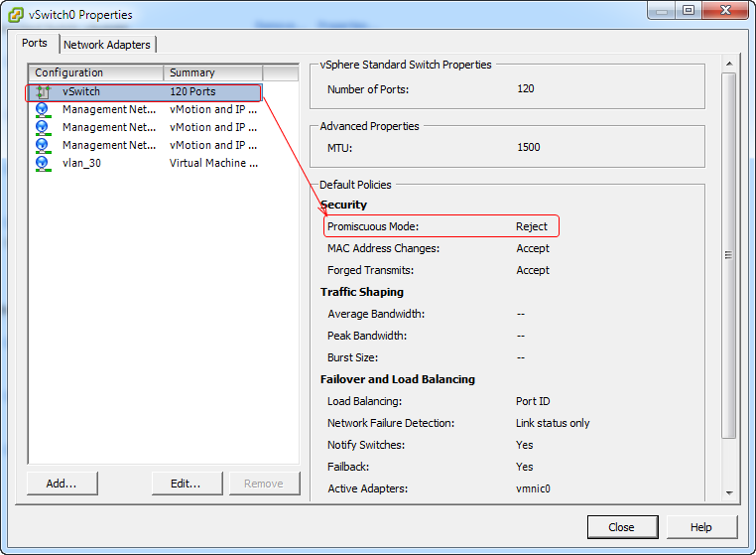Viewport: 756px width, 555px height.
Task: Click the 120 Ports summary cell
Action: [x=192, y=91]
